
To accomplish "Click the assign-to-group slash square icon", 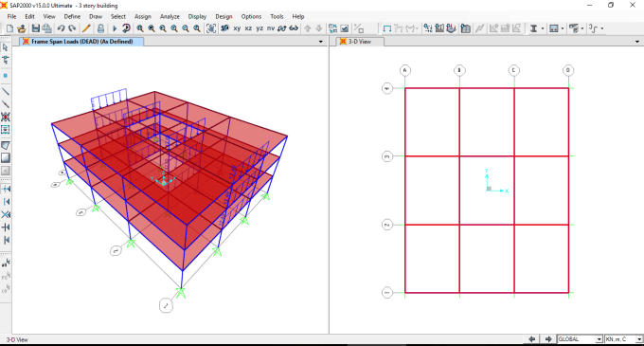I will coord(359,28).
